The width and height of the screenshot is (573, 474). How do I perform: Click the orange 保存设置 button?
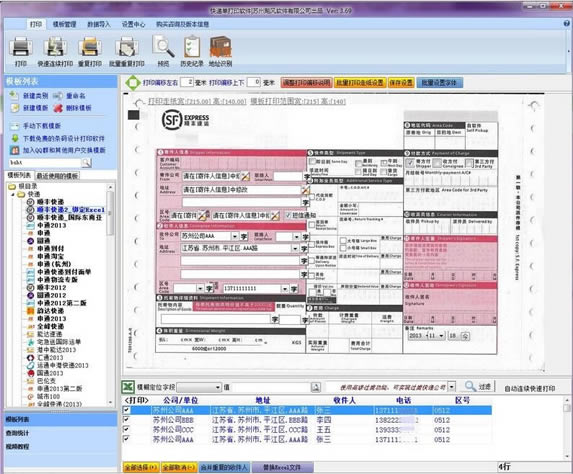click(401, 83)
